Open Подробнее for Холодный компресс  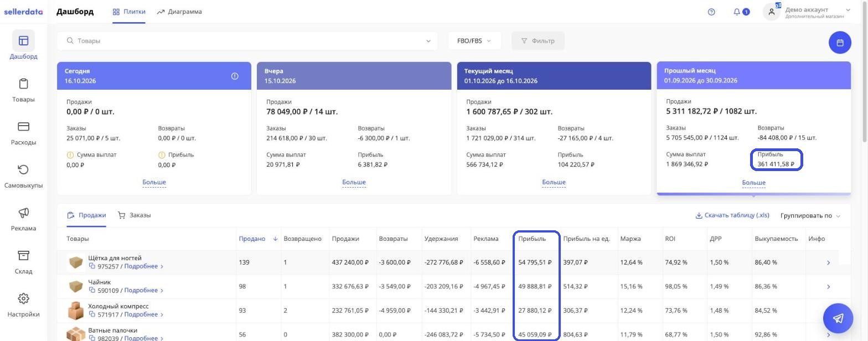point(143,314)
